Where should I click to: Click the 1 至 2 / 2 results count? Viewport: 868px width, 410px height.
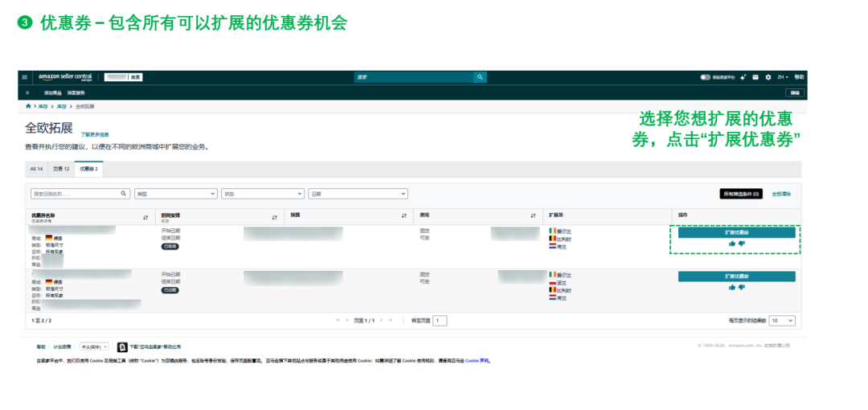41,320
